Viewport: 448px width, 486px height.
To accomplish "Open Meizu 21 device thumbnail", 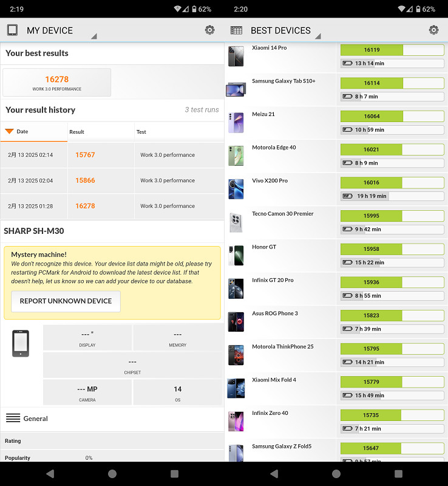I will pyautogui.click(x=236, y=123).
